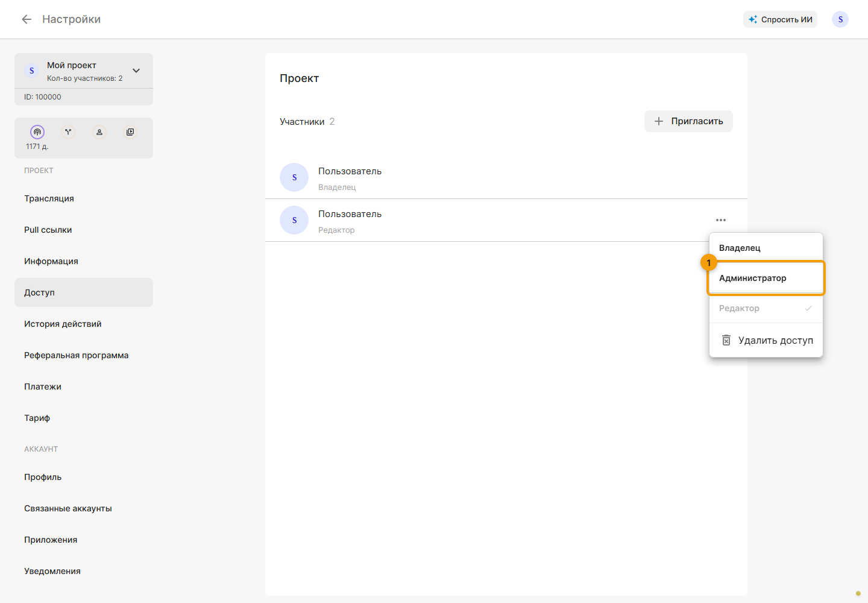Click the plus icon on the Пригласить button
This screenshot has width=868, height=603.
coord(659,121)
